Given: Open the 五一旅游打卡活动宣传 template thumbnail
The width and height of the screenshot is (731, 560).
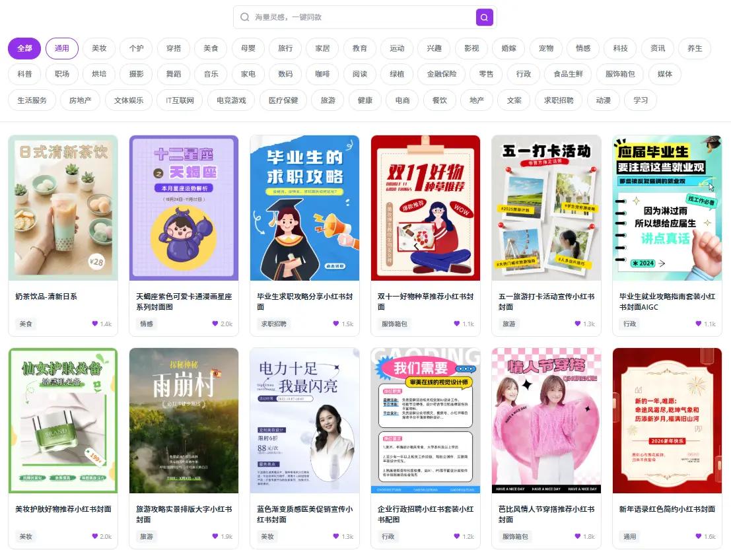Looking at the screenshot, I should click(546, 207).
